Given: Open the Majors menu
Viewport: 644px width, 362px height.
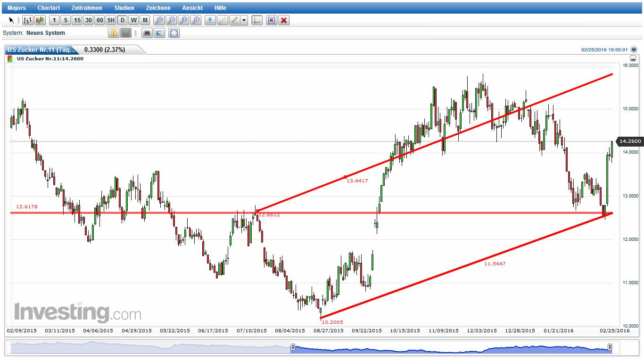Looking at the screenshot, I should pyautogui.click(x=17, y=8).
